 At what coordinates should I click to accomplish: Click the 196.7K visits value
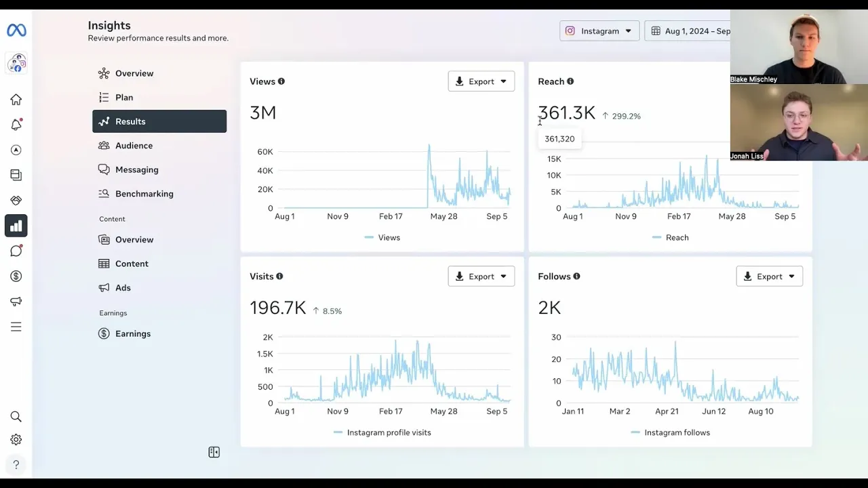(x=278, y=308)
